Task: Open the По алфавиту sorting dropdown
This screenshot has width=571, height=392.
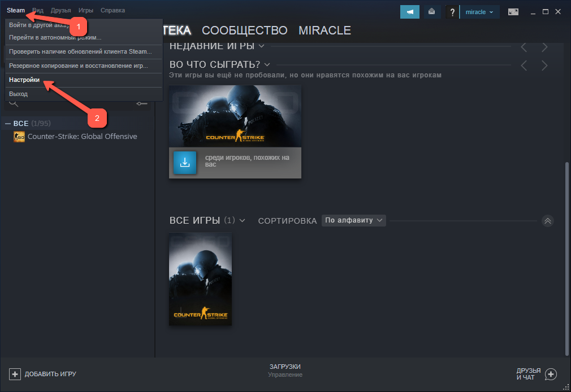Action: (354, 220)
